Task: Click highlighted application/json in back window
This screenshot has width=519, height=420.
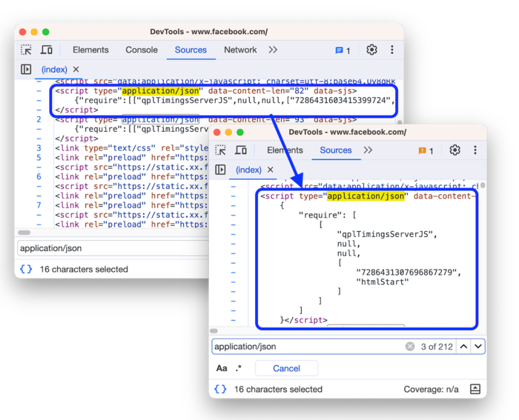Action: [161, 90]
